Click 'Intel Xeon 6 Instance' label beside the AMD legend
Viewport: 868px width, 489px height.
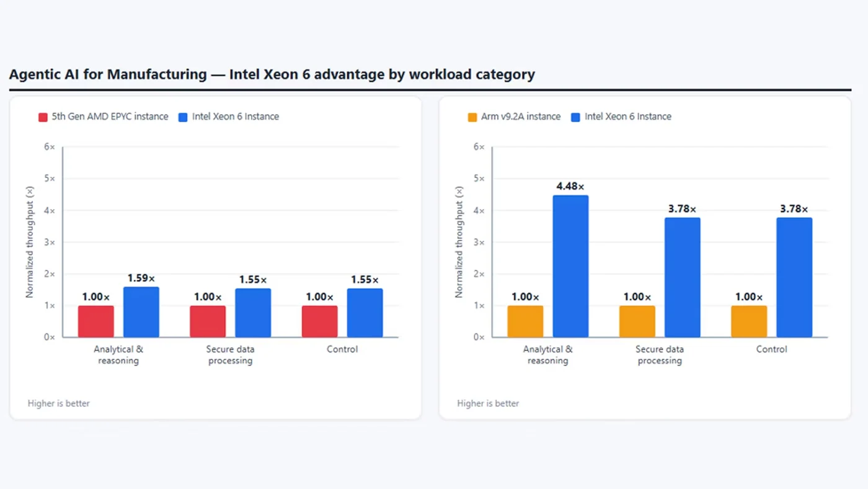236,117
